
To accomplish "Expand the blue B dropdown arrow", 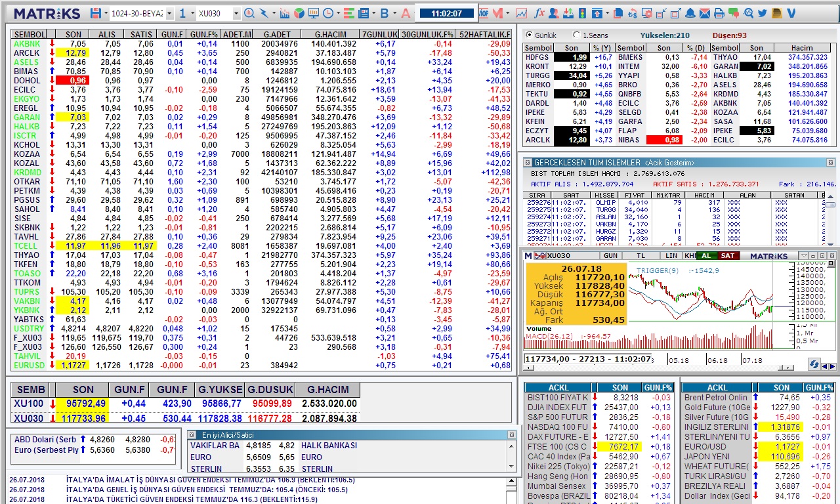I will pos(394,13).
